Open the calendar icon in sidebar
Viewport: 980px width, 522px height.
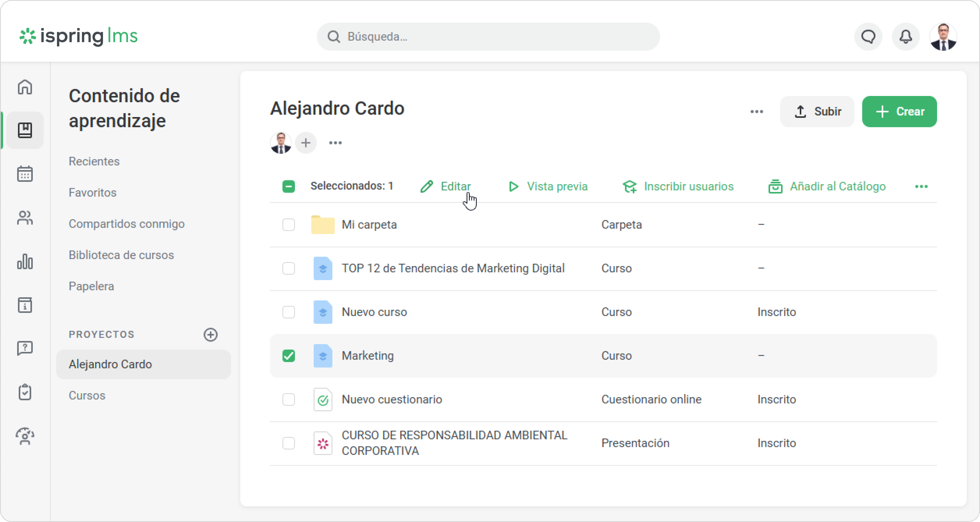pyautogui.click(x=25, y=174)
